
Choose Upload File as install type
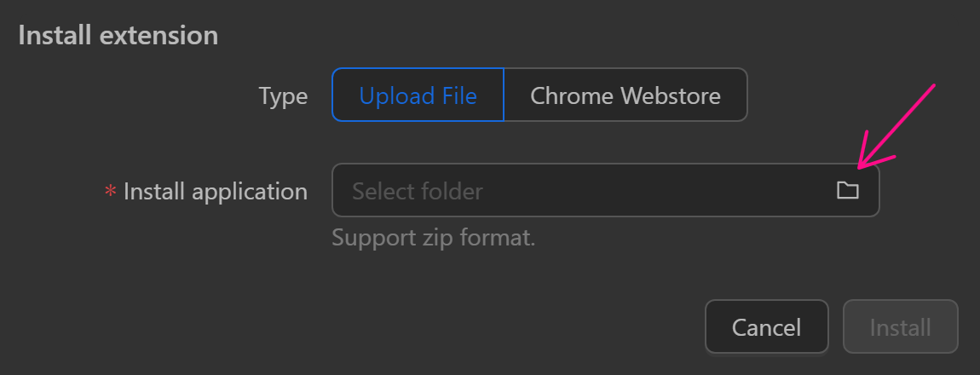pos(418,95)
